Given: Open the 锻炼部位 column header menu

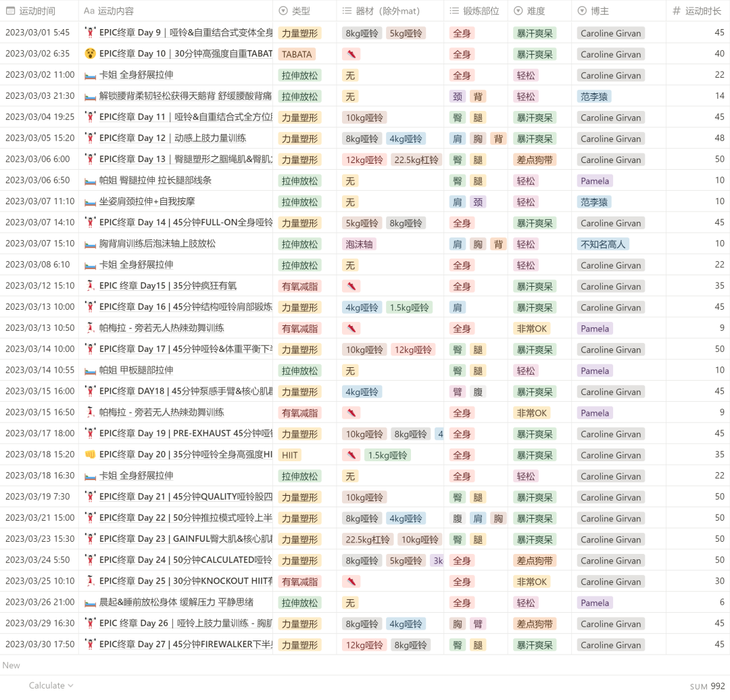Looking at the screenshot, I should click(x=475, y=11).
